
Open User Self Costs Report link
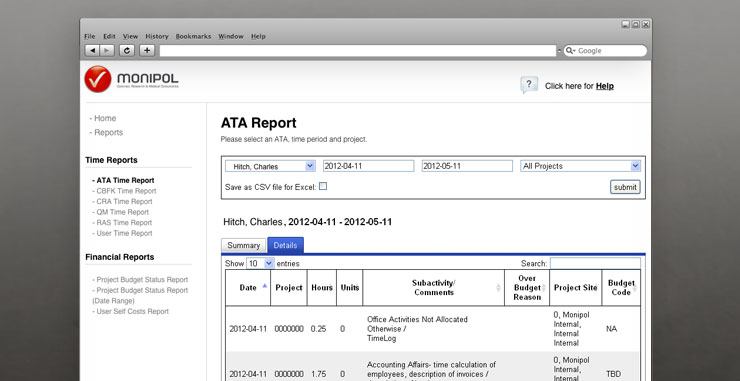tap(130, 311)
